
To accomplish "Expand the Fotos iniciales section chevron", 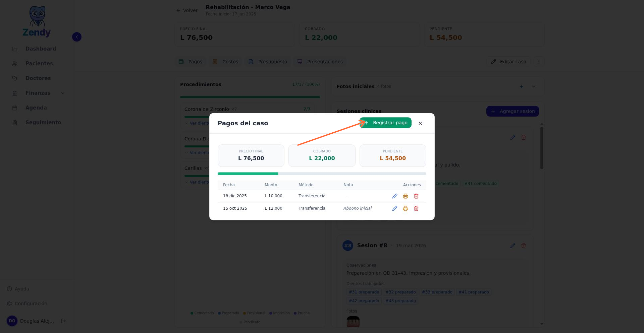I will (x=534, y=86).
